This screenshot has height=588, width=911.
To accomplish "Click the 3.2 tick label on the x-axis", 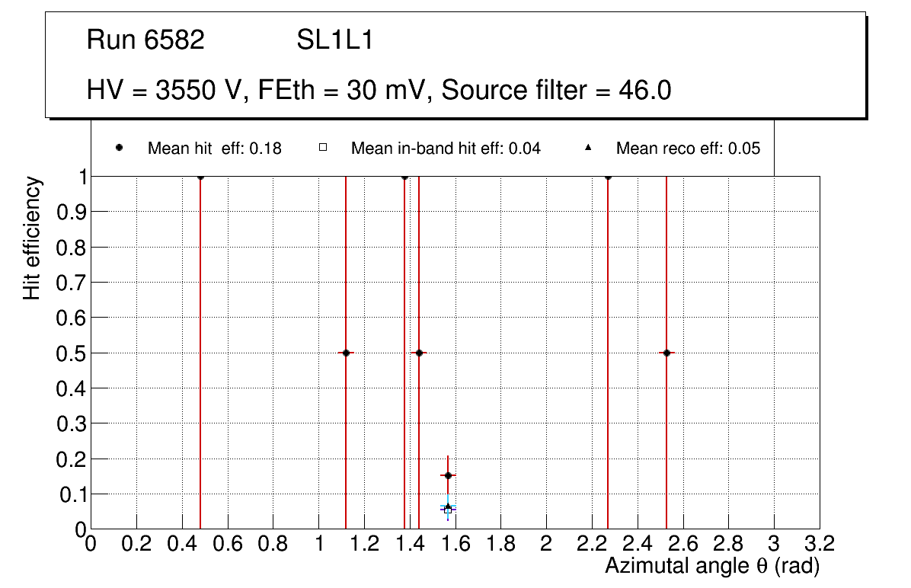I will (x=819, y=544).
